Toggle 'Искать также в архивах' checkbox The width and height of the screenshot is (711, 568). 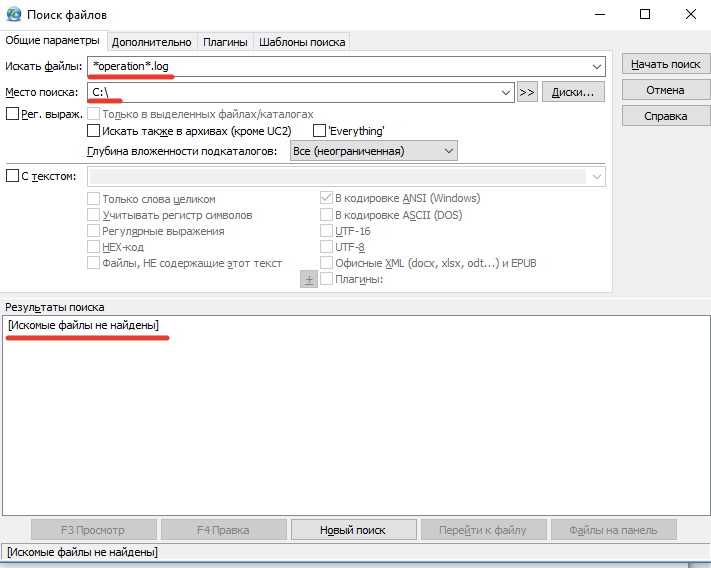[x=94, y=131]
